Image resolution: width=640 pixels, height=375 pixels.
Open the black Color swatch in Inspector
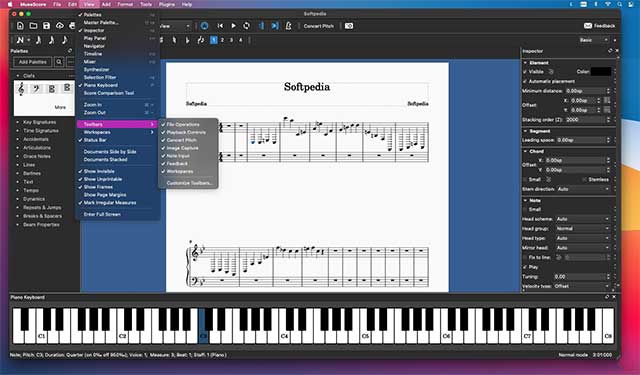601,72
